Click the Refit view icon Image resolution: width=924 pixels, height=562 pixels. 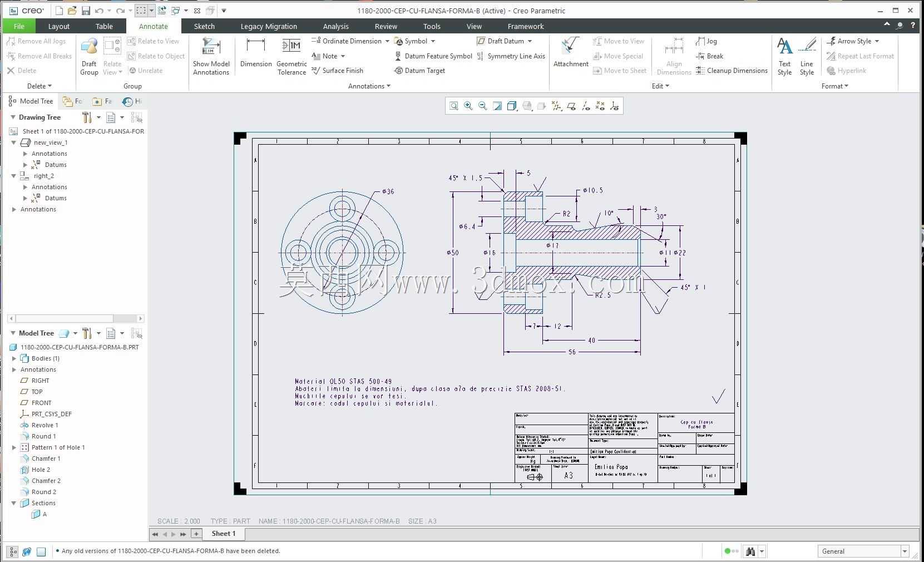[x=454, y=106]
